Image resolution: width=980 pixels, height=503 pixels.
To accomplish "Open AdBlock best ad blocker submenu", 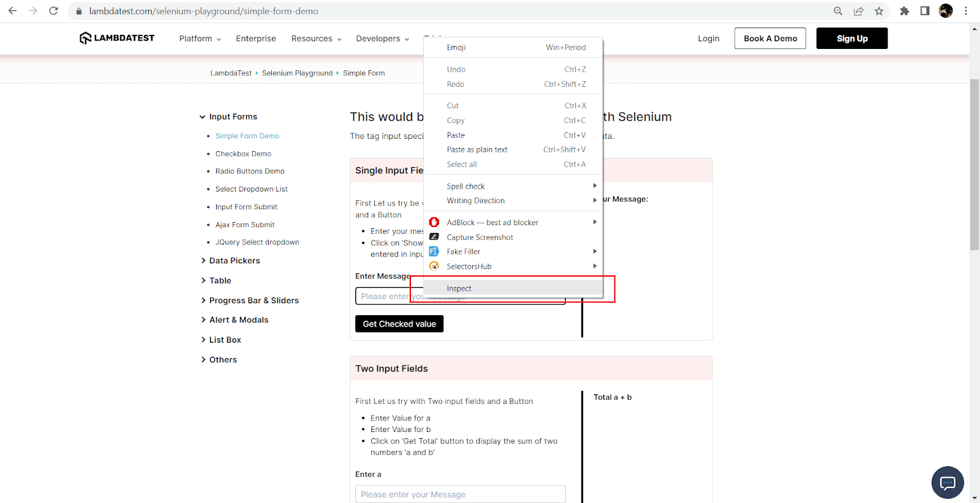I will coord(513,222).
